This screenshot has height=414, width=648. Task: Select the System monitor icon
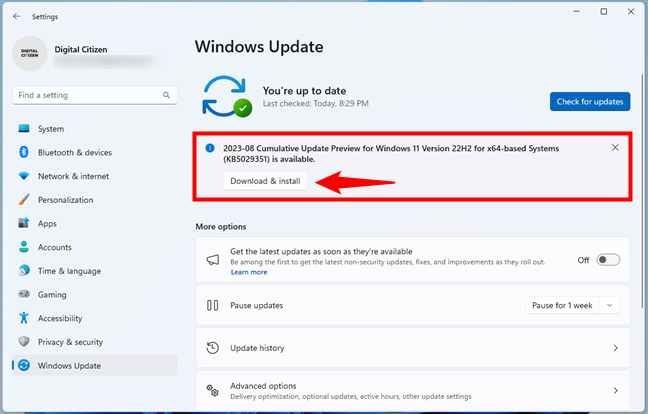click(24, 128)
